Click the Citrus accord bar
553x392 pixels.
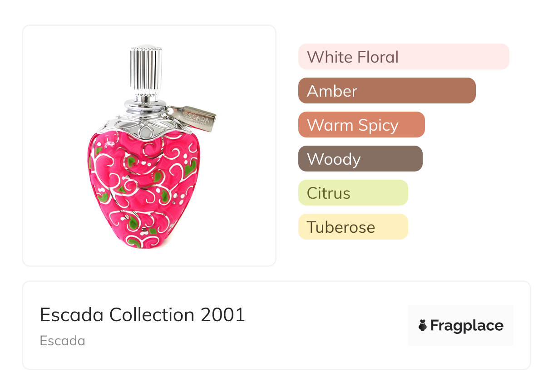[353, 193]
